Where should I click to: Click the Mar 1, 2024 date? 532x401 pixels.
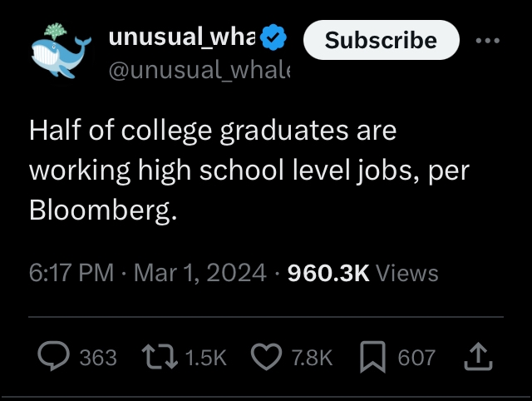(199, 273)
